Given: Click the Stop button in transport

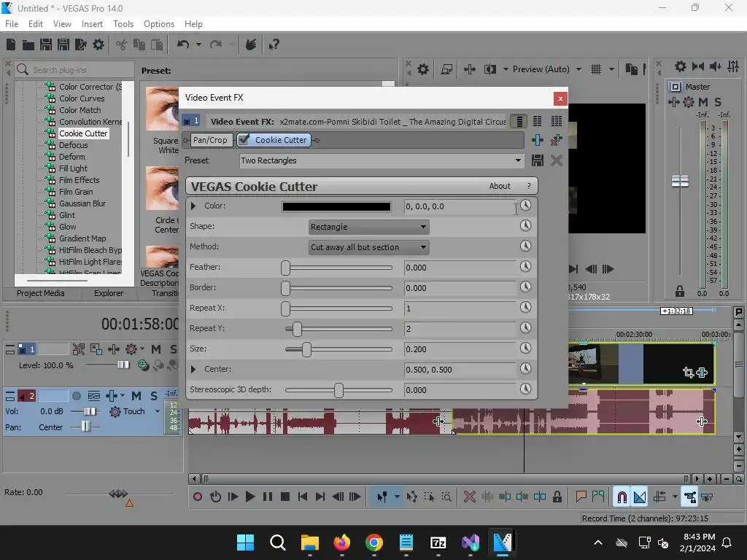Looking at the screenshot, I should tap(285, 497).
